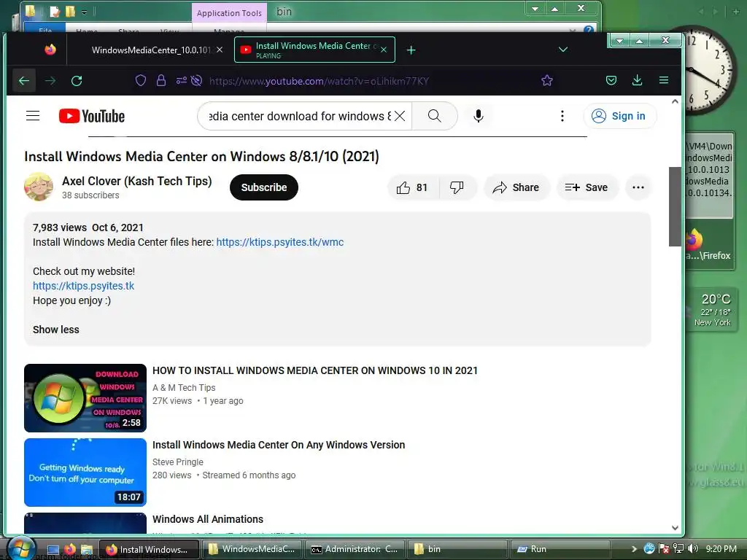The height and width of the screenshot is (560, 747).
Task: Open Firefox View button
Action: [x=50, y=50]
